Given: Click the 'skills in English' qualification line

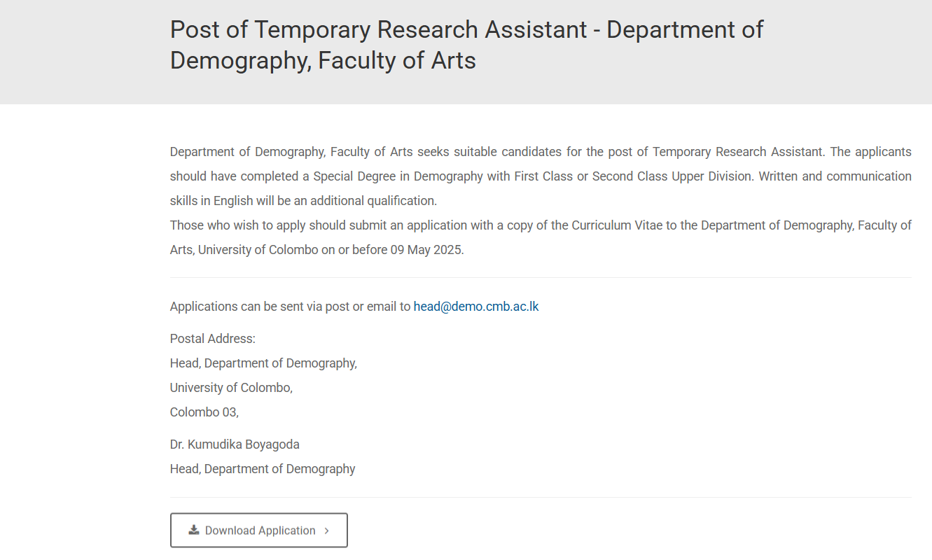Looking at the screenshot, I should tap(303, 201).
